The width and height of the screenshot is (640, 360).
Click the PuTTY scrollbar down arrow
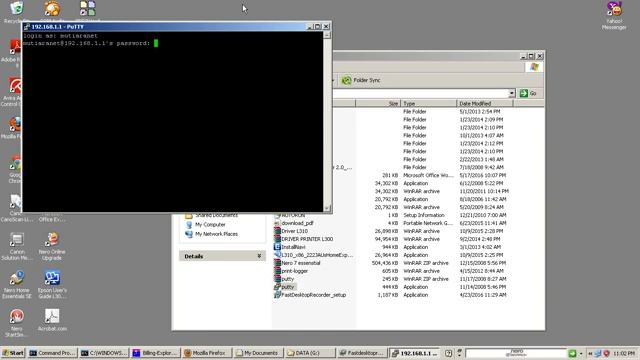pyautogui.click(x=327, y=208)
